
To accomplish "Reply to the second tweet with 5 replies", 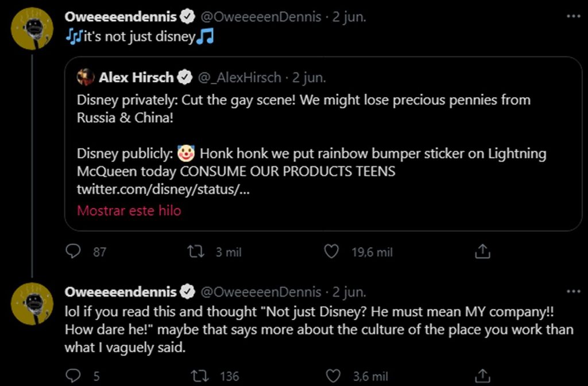I will [73, 376].
